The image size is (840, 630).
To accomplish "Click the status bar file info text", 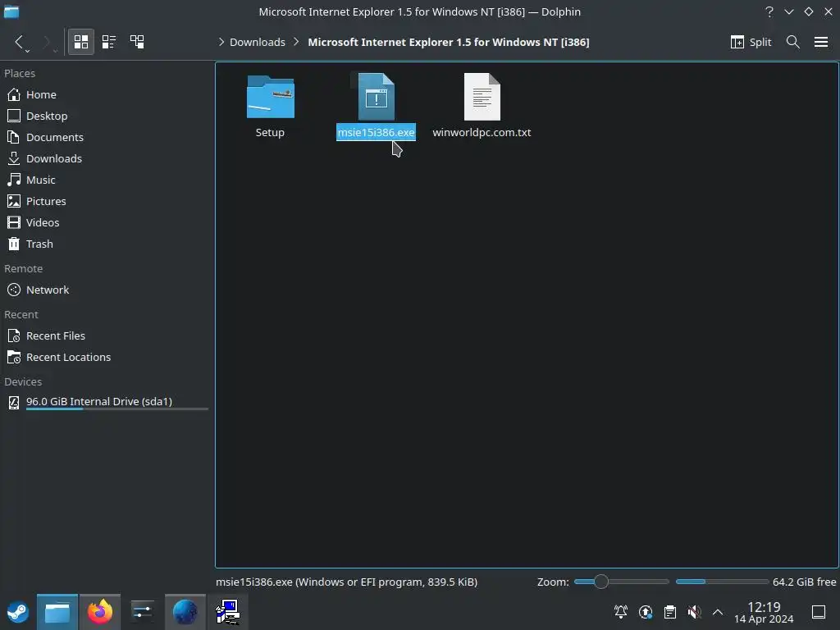I will [347, 582].
